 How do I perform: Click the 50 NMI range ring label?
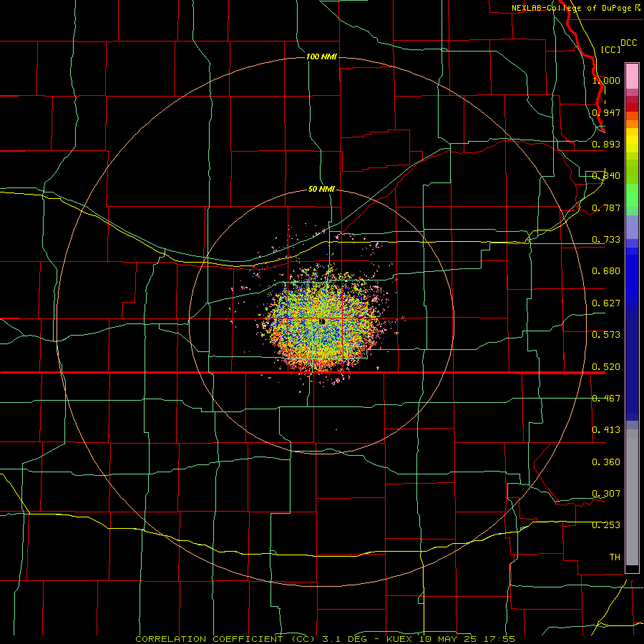coord(321,189)
